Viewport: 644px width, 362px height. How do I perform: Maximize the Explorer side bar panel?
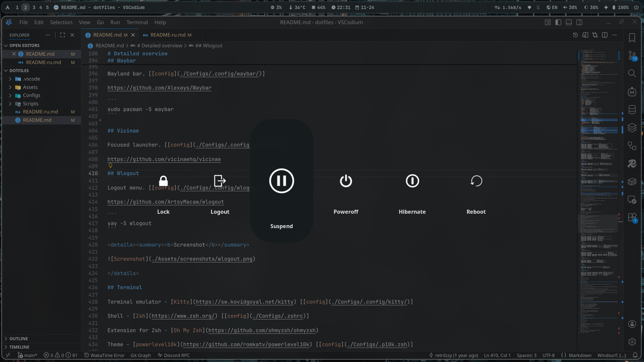(62, 35)
